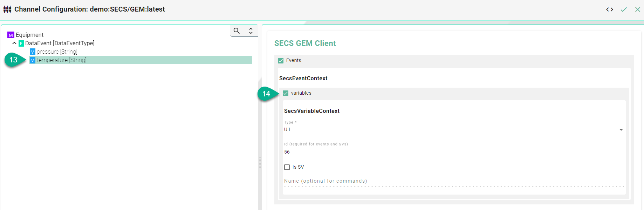Confirm configuration with the checkmark icon
Image resolution: width=644 pixels, height=210 pixels.
click(x=624, y=9)
